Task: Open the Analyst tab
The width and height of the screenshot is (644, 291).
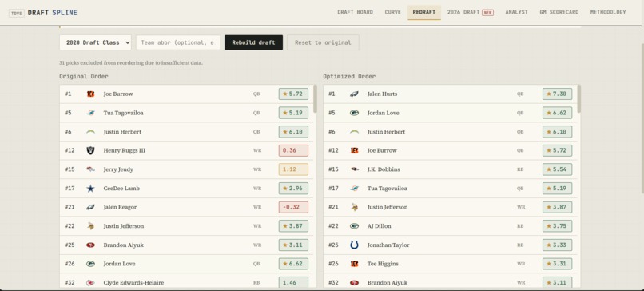Action: point(516,12)
